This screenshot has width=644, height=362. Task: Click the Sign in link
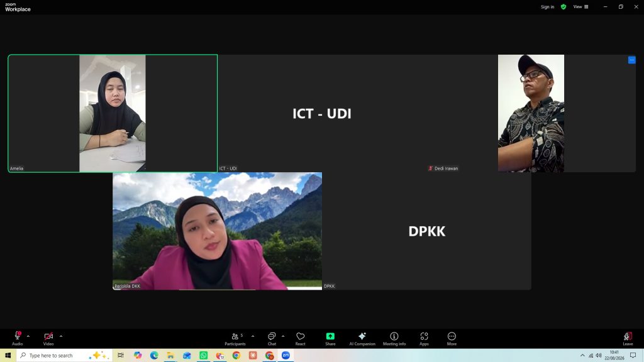(547, 6)
